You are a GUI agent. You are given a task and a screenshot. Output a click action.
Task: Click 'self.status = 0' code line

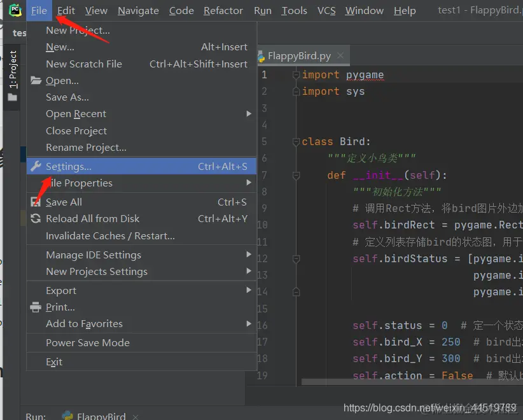pyautogui.click(x=400, y=325)
